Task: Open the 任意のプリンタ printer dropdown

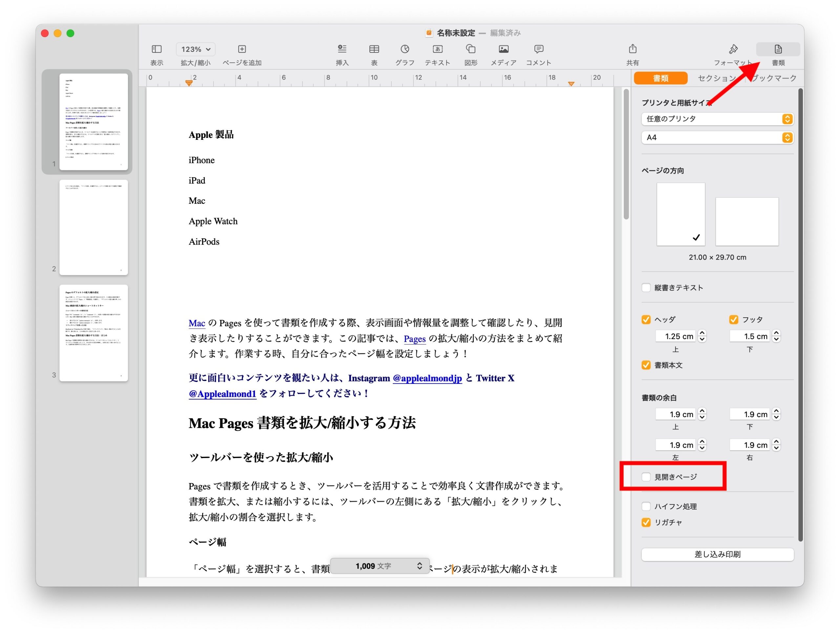Action: click(x=717, y=119)
